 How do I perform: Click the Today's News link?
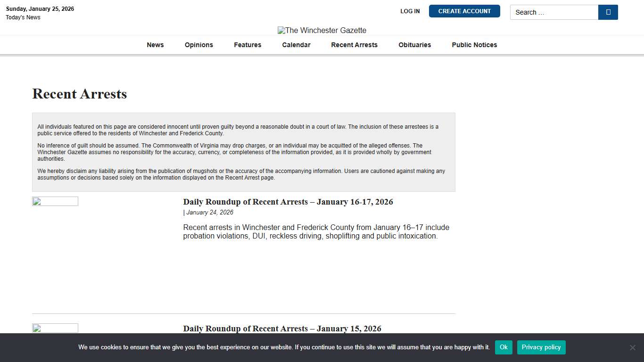23,17
